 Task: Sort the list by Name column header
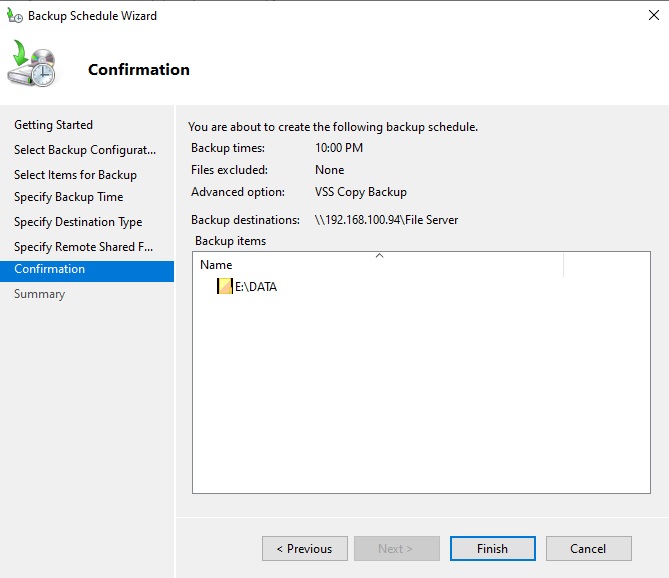pos(216,265)
